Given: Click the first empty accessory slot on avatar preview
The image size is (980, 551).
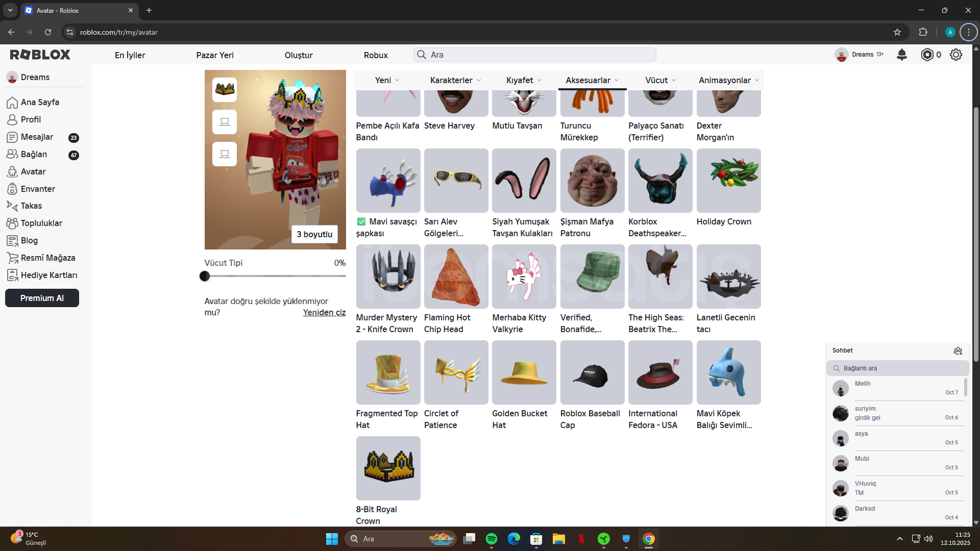Looking at the screenshot, I should [x=225, y=122].
